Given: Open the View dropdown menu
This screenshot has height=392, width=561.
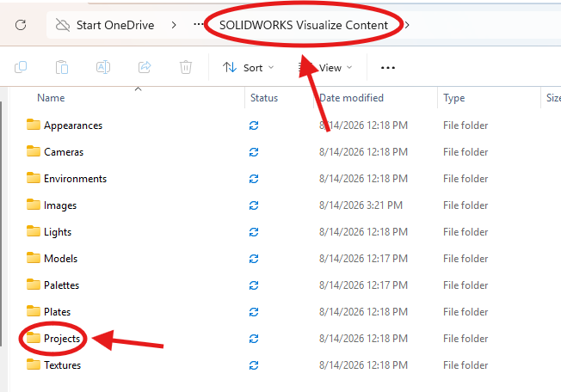Looking at the screenshot, I should point(325,68).
